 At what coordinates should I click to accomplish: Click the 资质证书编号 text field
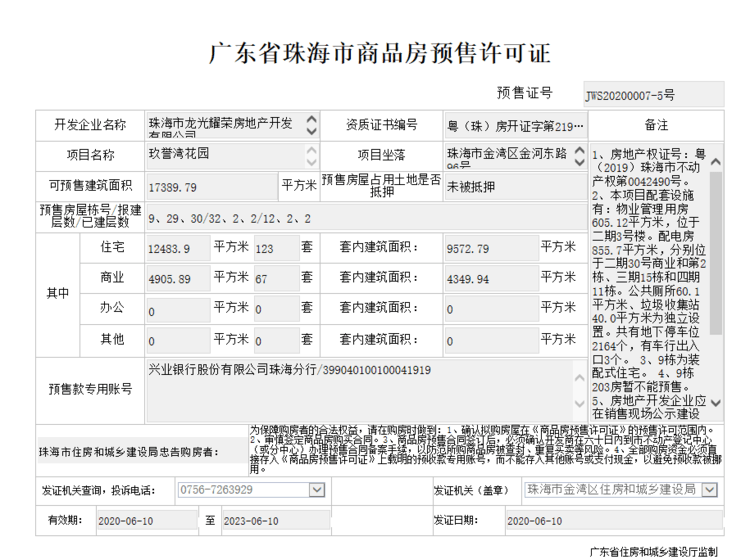point(514,126)
